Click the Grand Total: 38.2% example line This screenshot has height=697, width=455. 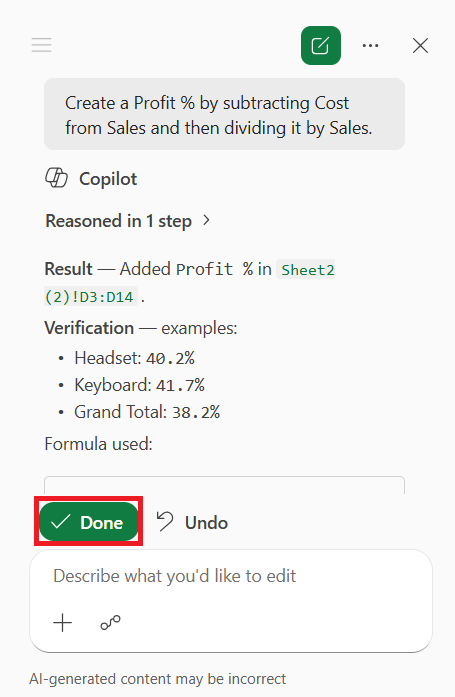coord(147,412)
